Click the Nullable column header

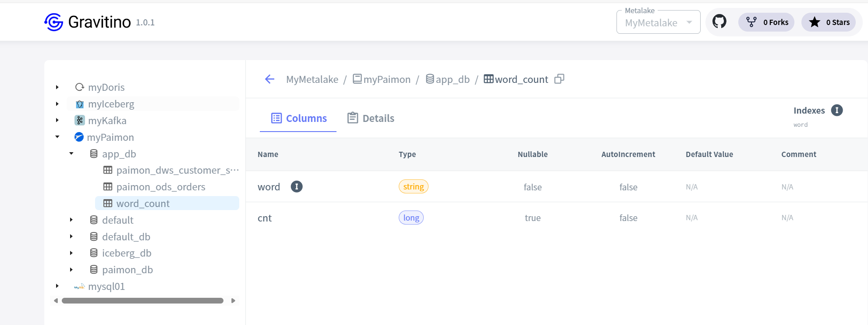[532, 154]
